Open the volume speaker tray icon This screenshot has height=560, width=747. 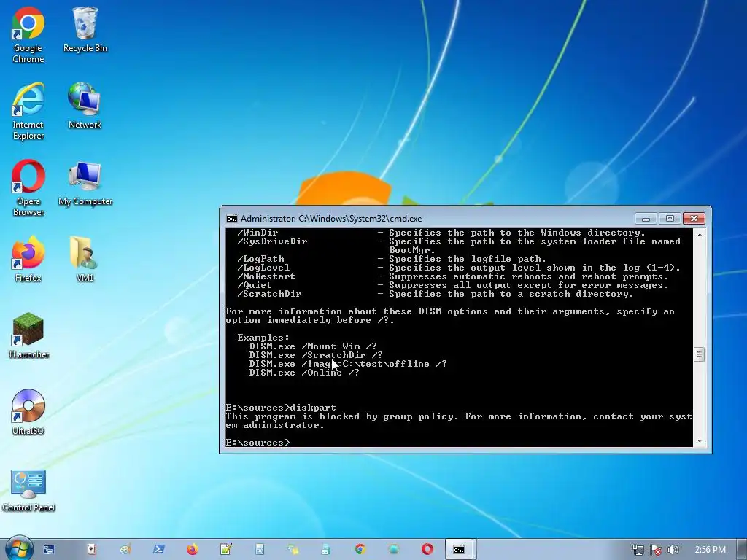[673, 550]
